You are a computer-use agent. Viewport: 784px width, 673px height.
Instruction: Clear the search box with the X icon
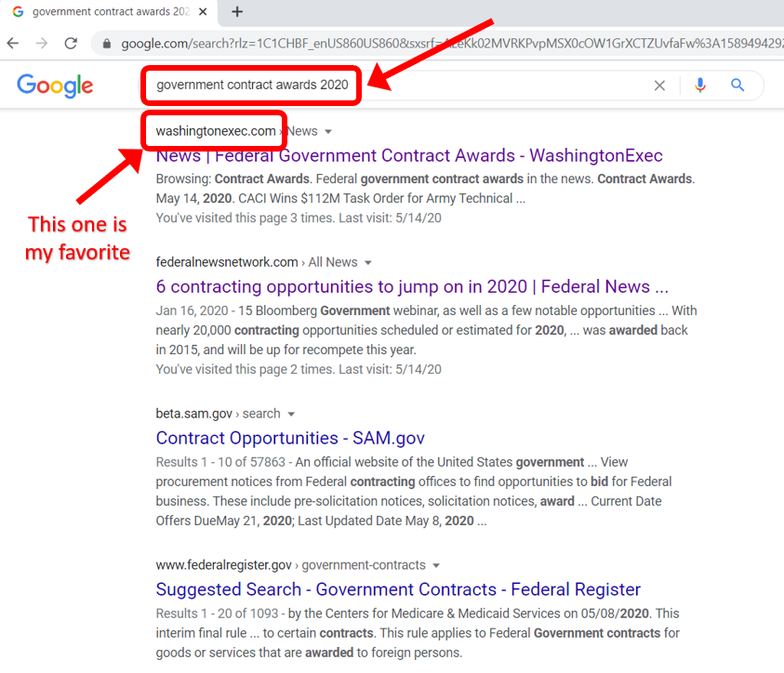[x=659, y=86]
